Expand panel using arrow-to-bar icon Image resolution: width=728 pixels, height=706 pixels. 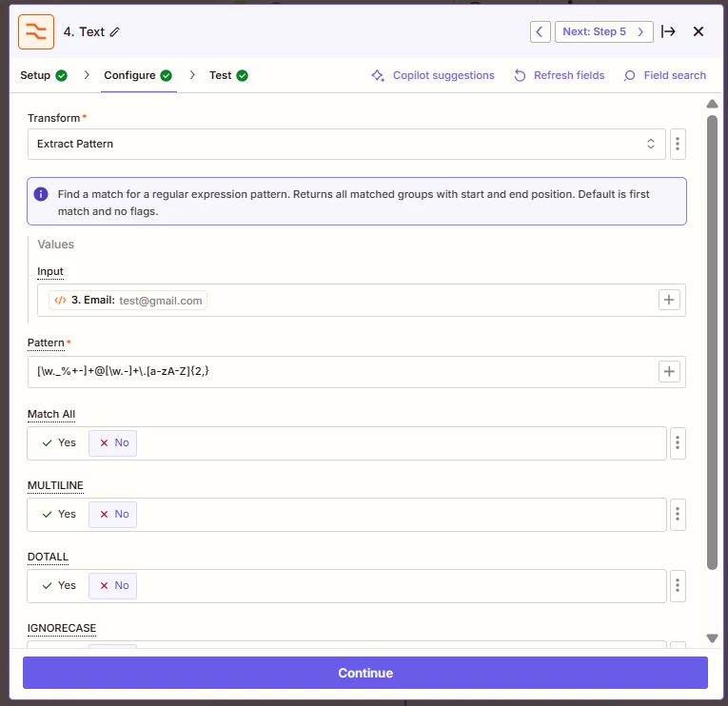(668, 31)
